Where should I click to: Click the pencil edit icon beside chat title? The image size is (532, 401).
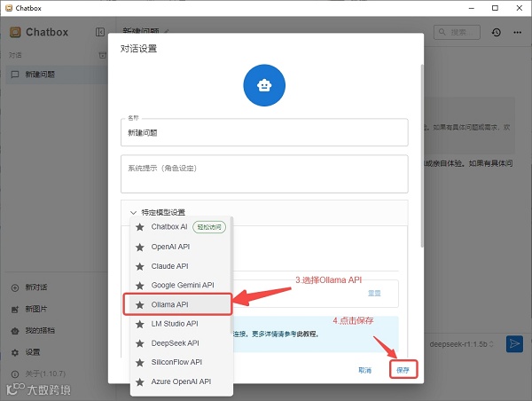coord(167,31)
